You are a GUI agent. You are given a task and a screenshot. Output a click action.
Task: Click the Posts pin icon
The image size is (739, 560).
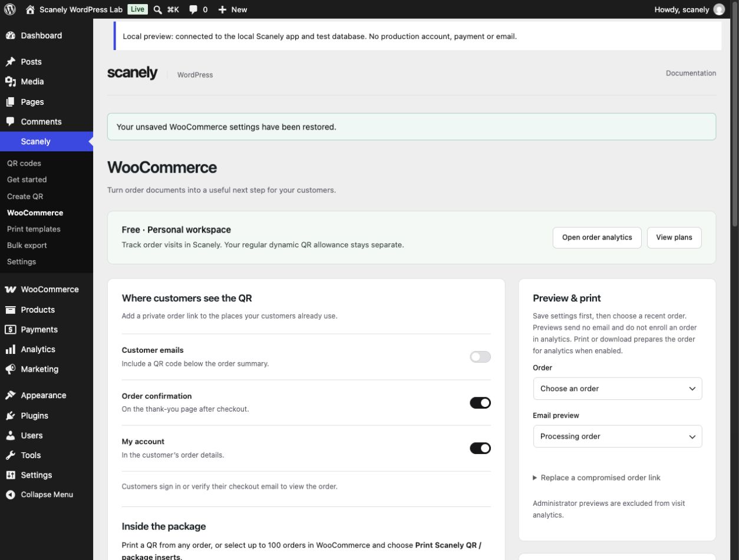click(10, 62)
